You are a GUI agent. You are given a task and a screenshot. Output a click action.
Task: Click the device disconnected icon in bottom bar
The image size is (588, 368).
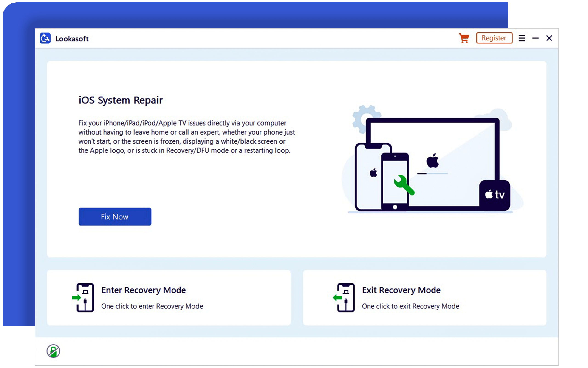(x=54, y=351)
